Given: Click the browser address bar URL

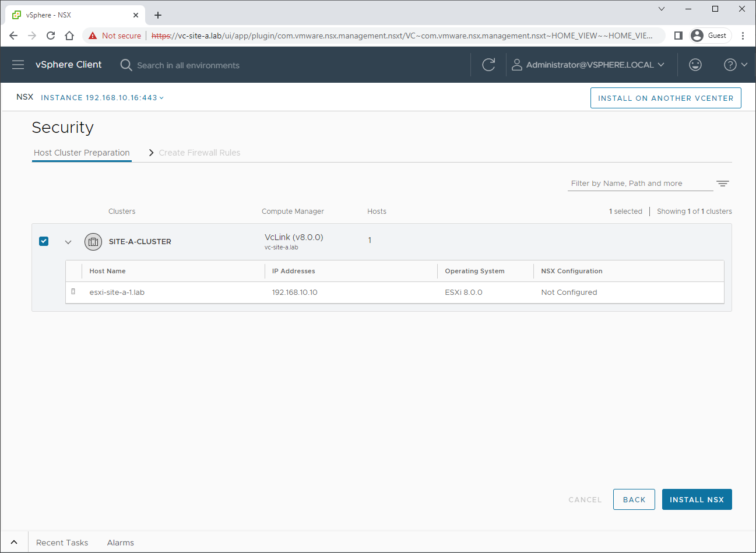Looking at the screenshot, I should tap(402, 36).
